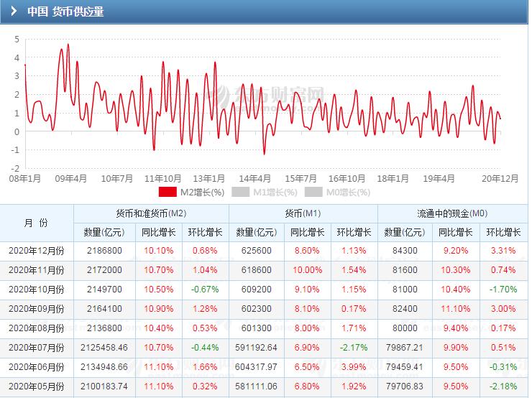Select the 月份 column header
The image size is (532, 398).
(x=36, y=223)
